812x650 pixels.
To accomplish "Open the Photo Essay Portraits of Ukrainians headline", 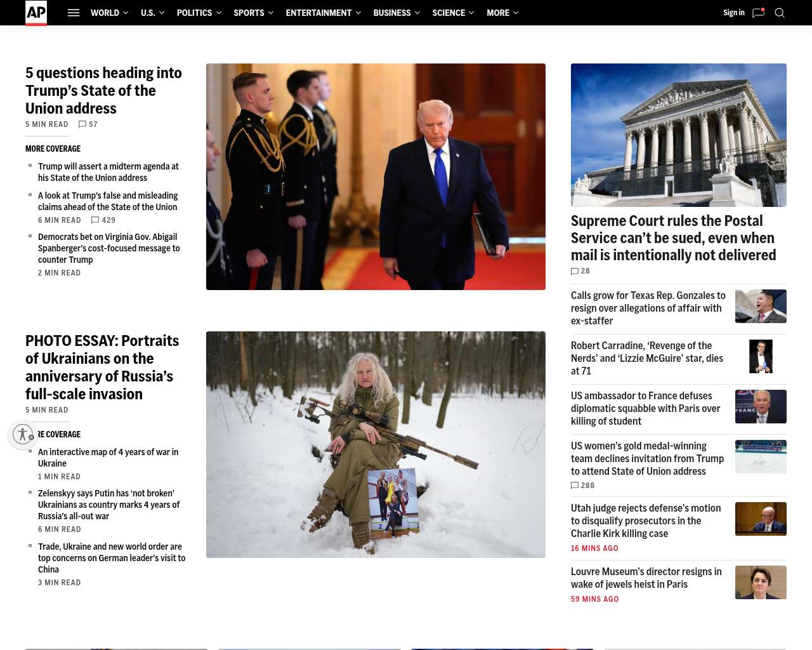I will pos(102,368).
